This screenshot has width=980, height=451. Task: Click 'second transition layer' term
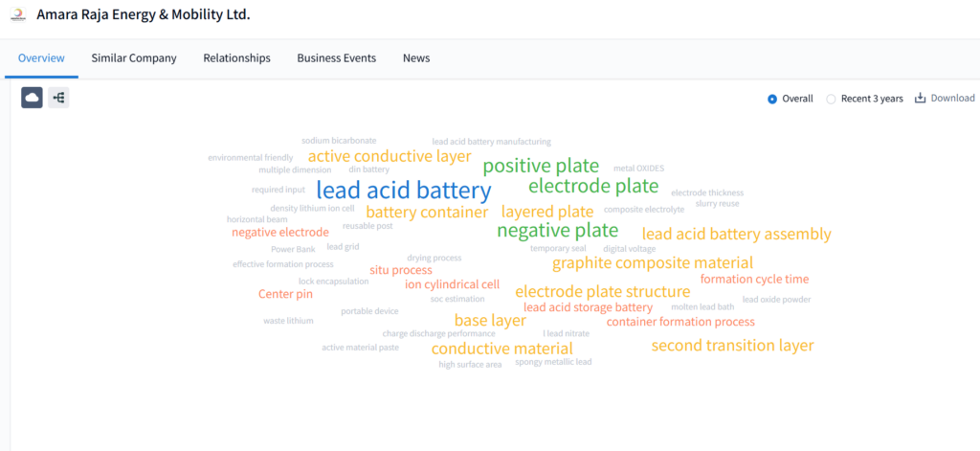[x=732, y=346]
